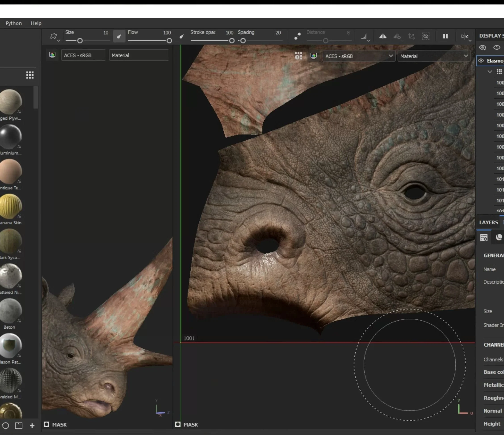Pause engine computation with pause button
This screenshot has width=504, height=435.
point(445,36)
